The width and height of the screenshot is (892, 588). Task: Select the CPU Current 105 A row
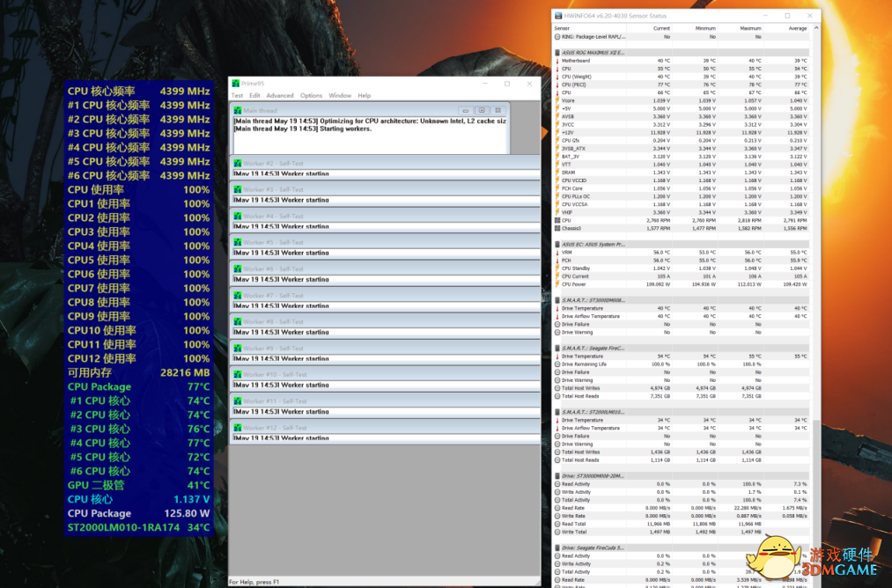point(682,276)
